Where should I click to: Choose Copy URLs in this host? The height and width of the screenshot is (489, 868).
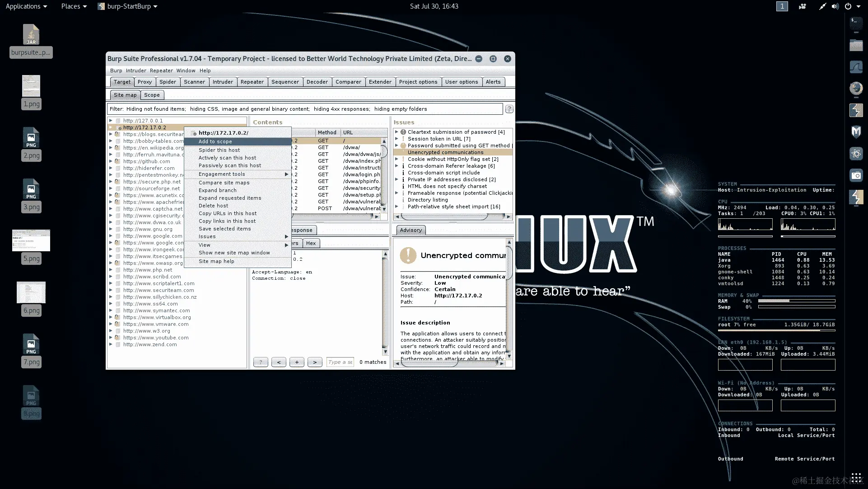pos(238,213)
